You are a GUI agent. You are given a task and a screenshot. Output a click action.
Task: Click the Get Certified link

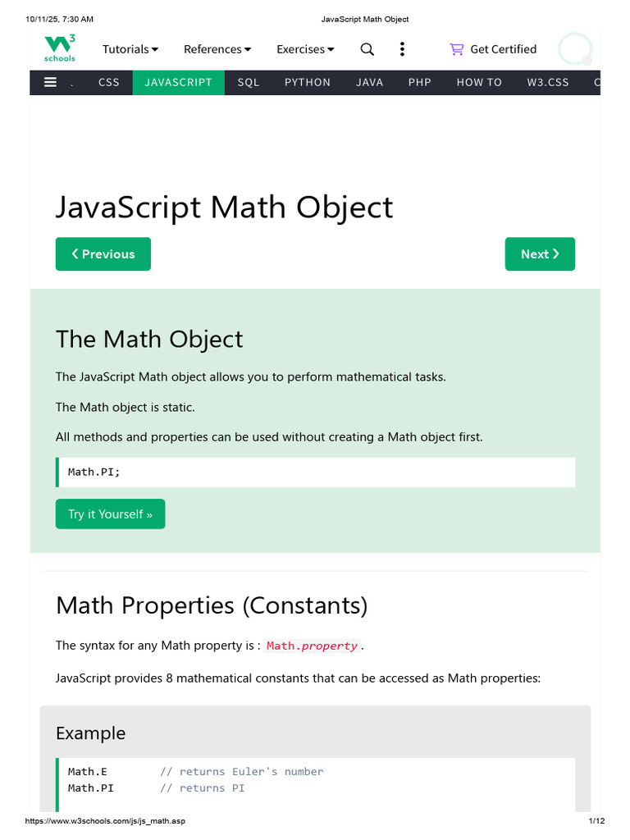(x=503, y=49)
